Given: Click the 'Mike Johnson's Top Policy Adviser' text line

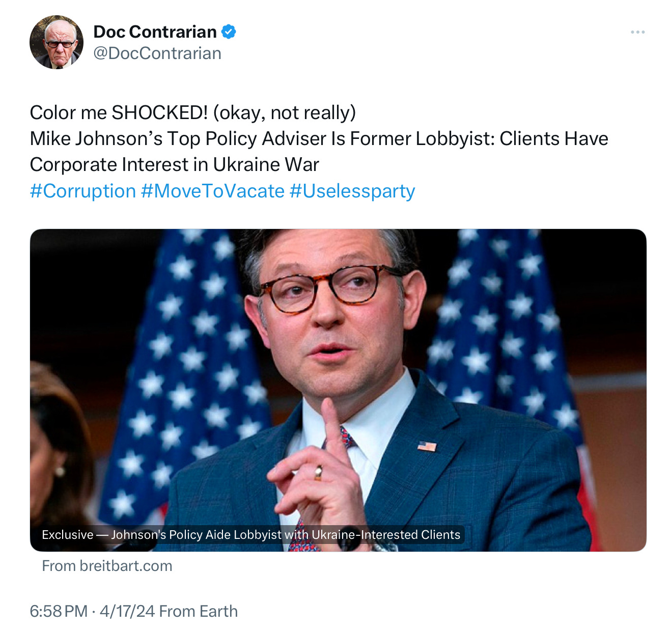Looking at the screenshot, I should [319, 138].
